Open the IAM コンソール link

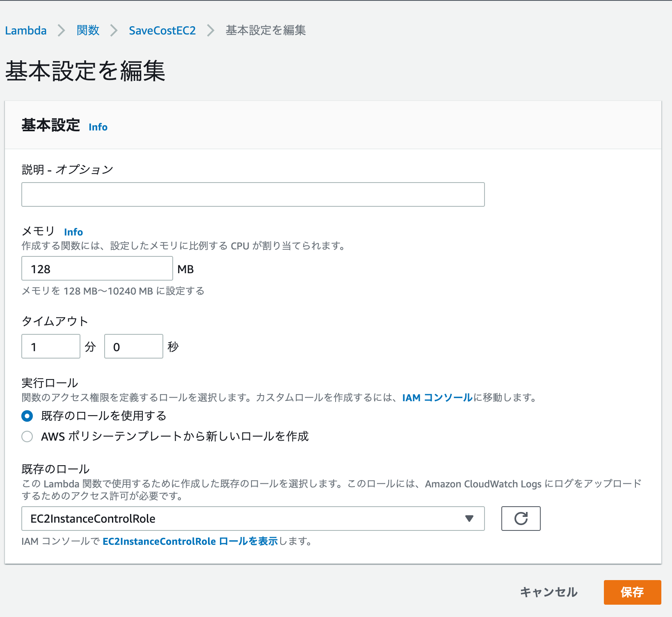coord(437,398)
